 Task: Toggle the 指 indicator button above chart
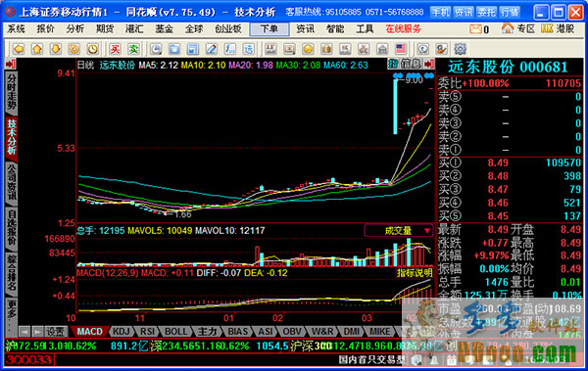(x=393, y=64)
